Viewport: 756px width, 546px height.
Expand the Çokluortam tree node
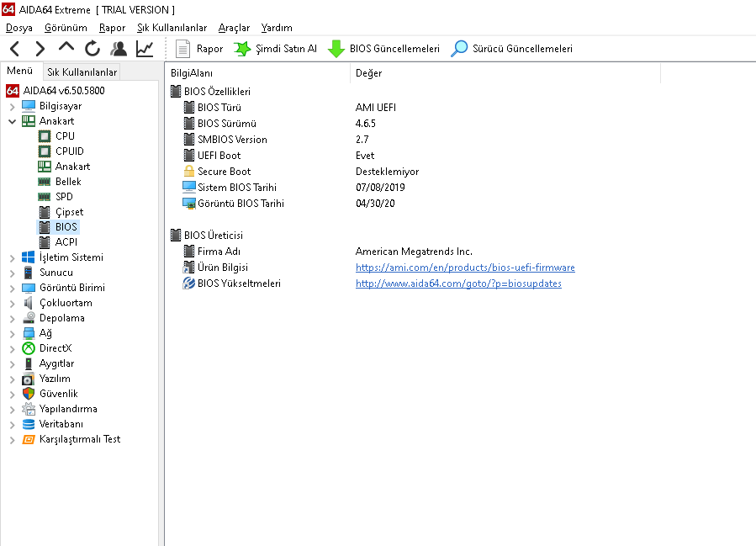13,304
